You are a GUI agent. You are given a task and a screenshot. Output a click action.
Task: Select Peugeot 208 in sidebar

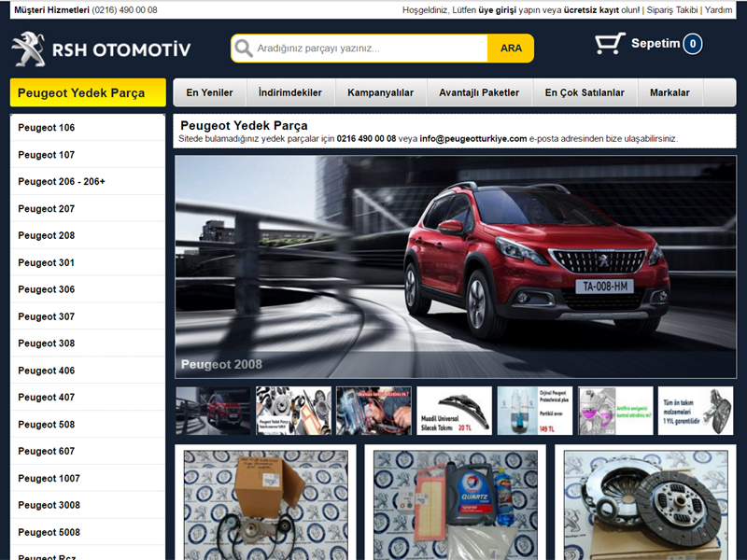click(x=88, y=235)
